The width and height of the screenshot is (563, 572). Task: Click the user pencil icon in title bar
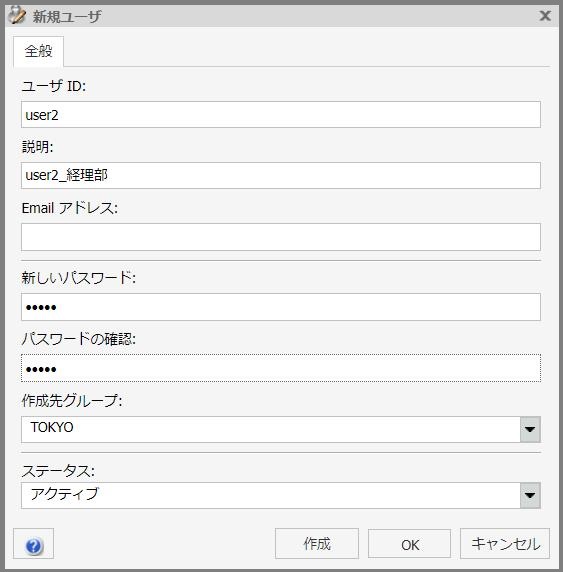click(16, 15)
